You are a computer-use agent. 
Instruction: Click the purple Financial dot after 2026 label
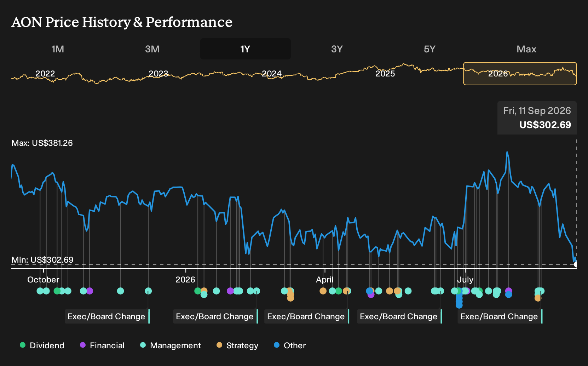pyautogui.click(x=230, y=291)
